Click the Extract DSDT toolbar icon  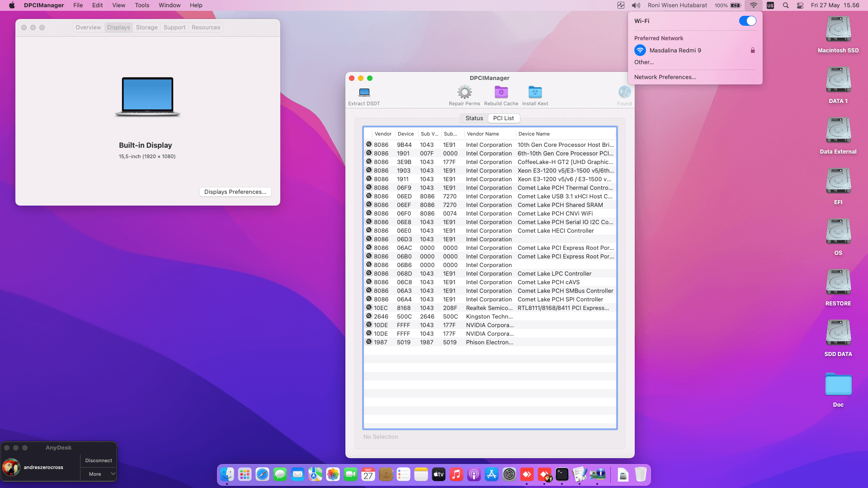[x=364, y=93]
